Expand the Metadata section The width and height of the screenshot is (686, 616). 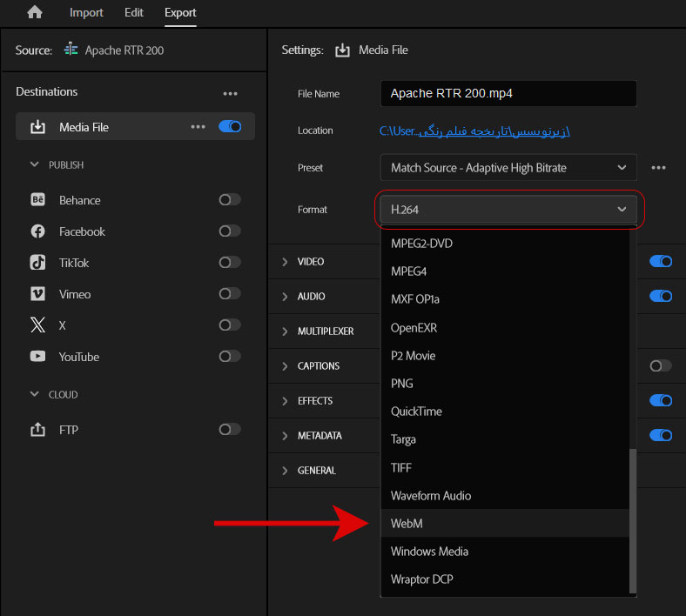tap(285, 435)
